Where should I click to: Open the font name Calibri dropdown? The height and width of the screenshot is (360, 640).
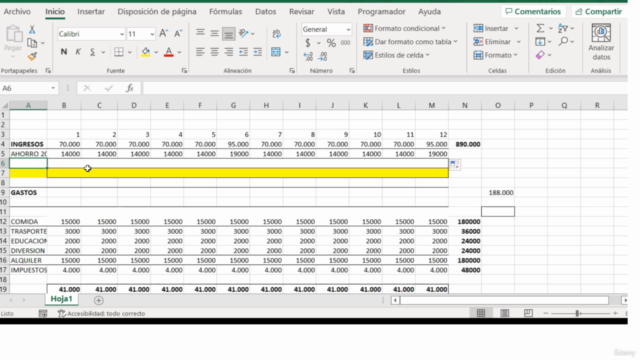click(122, 34)
